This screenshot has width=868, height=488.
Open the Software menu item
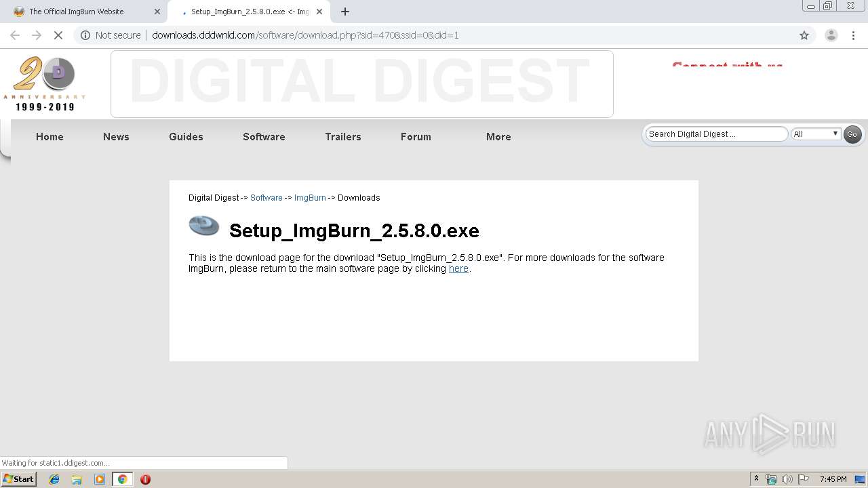(x=264, y=137)
